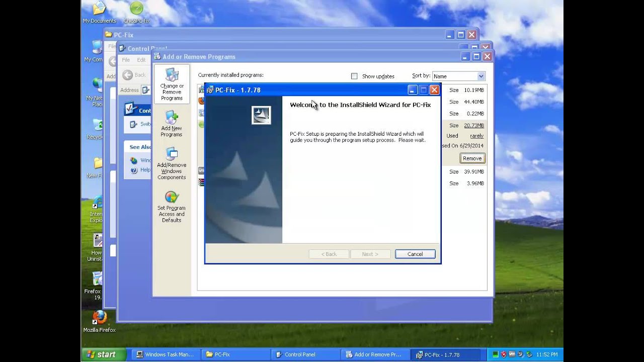Click 'Currently installed programs:' label
The height and width of the screenshot is (362, 644).
coord(230,75)
